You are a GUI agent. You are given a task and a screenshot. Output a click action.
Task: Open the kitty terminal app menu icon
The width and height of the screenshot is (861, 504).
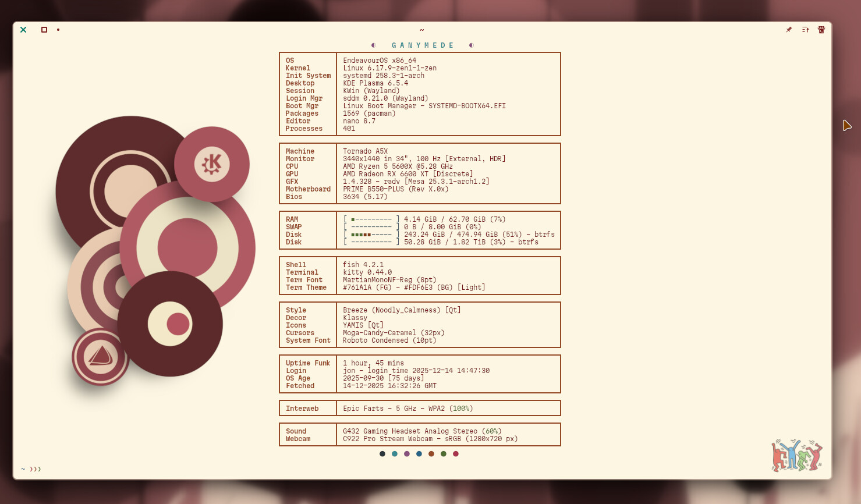[821, 30]
